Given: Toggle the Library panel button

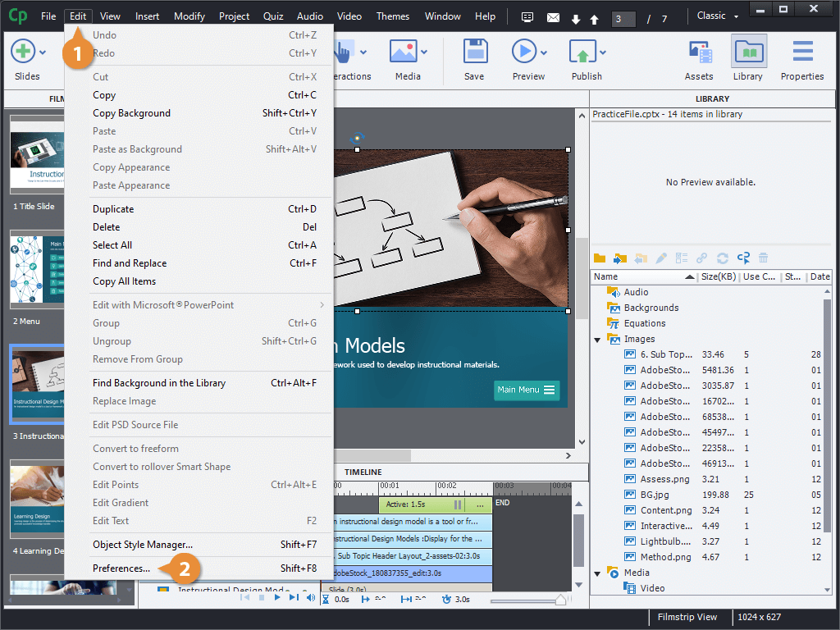Looking at the screenshot, I should pyautogui.click(x=749, y=58).
